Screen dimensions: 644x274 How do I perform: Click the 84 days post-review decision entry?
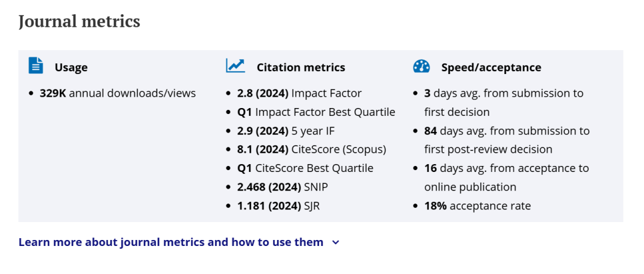click(507, 140)
